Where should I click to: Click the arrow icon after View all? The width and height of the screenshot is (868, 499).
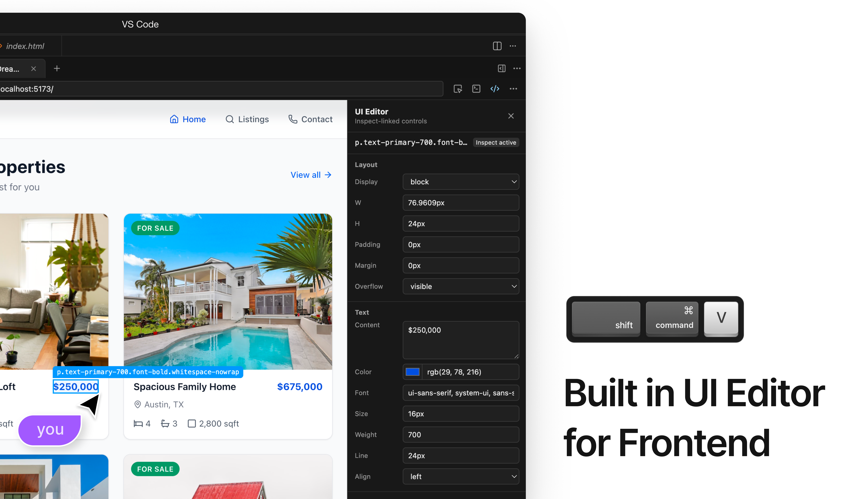(x=328, y=175)
